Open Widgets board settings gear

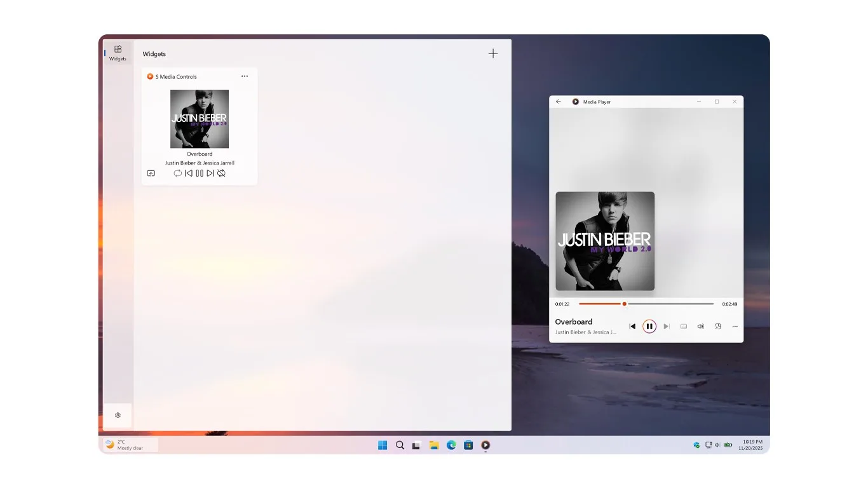tap(118, 415)
